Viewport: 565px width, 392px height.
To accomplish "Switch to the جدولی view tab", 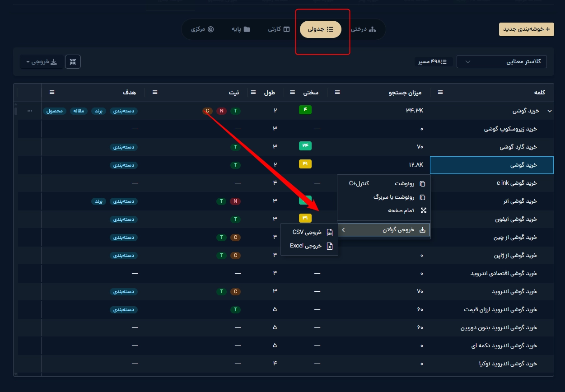I will [x=321, y=29].
